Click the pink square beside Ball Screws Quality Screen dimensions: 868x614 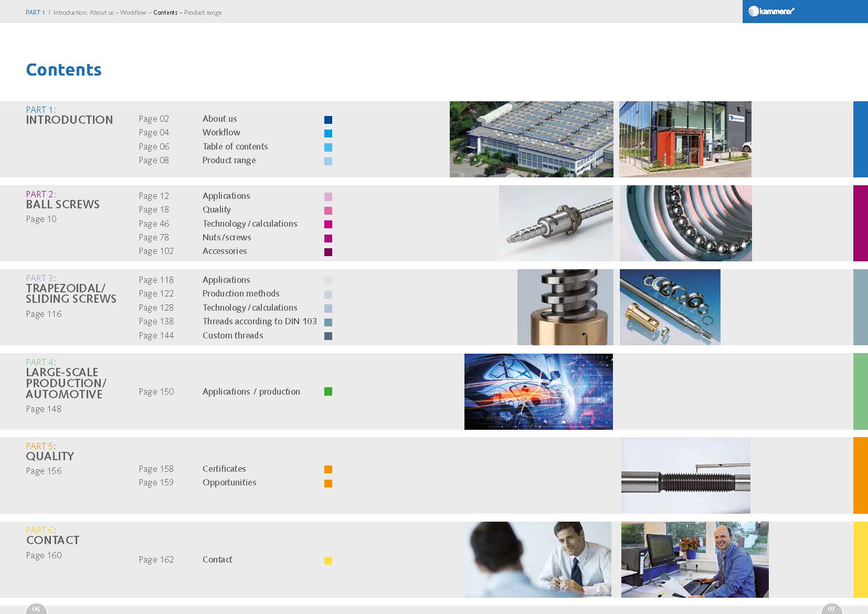(328, 210)
